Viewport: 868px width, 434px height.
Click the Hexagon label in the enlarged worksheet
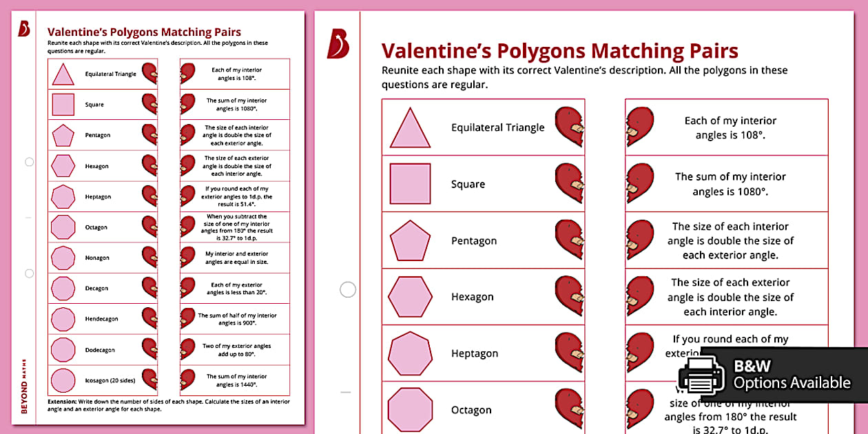coord(472,297)
